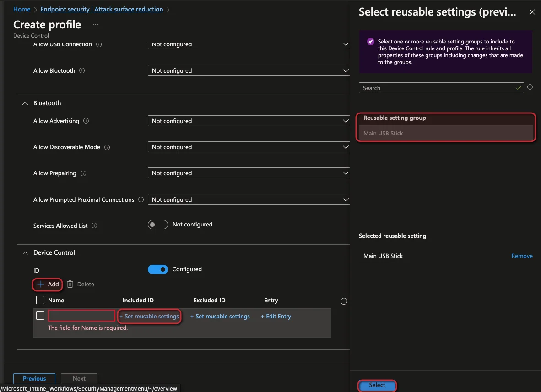Open Endpoint security Attack surface reduction breadcrumb
Image resolution: width=541 pixels, height=392 pixels.
(102, 9)
